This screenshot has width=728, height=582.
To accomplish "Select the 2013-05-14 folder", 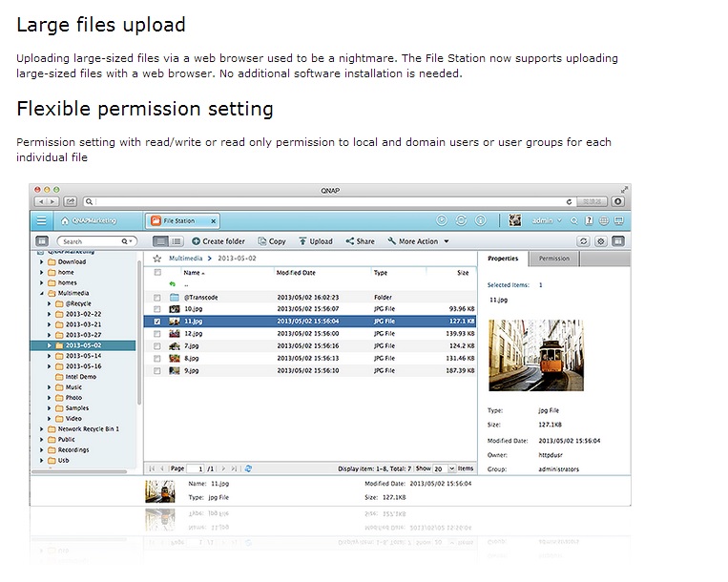I will pyautogui.click(x=83, y=356).
